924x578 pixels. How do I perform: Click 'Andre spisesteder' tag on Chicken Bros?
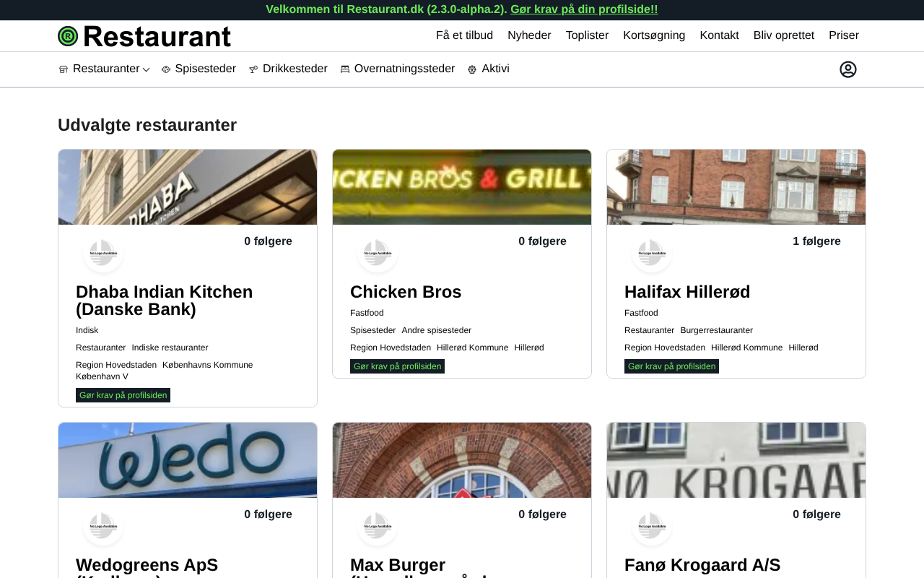coord(436,330)
